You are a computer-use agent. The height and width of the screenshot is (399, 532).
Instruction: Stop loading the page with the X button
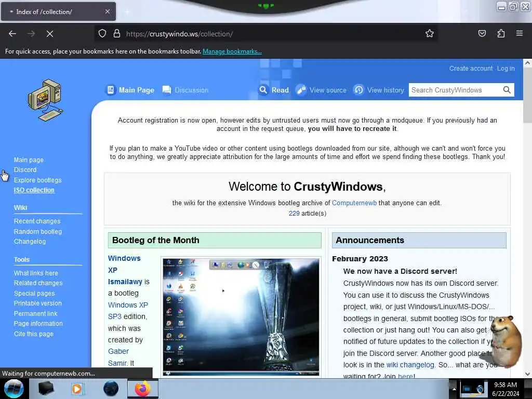pyautogui.click(x=50, y=34)
